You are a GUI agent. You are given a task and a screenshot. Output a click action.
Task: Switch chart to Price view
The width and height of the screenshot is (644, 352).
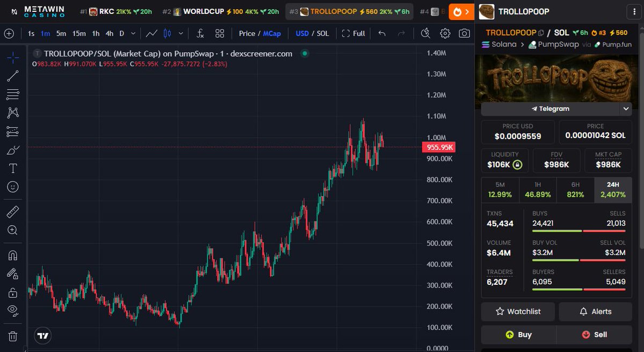click(x=247, y=33)
